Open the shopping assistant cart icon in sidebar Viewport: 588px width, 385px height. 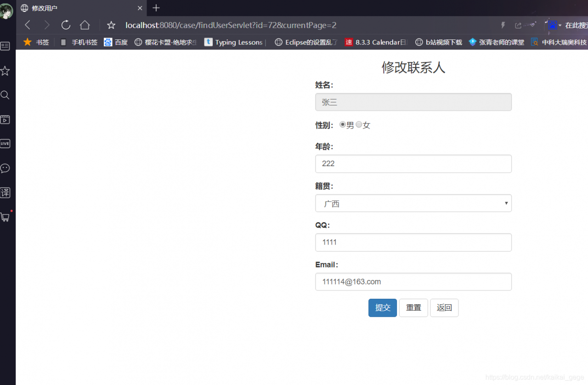(6, 217)
